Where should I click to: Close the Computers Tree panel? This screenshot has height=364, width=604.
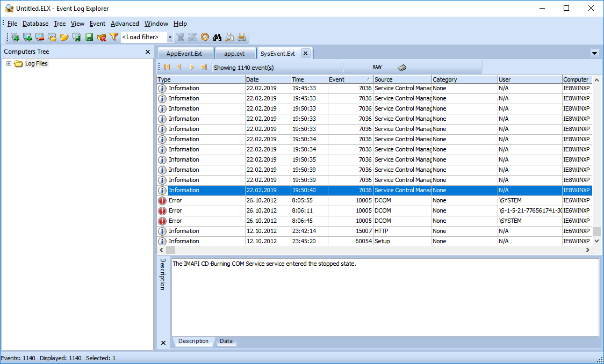pos(148,52)
